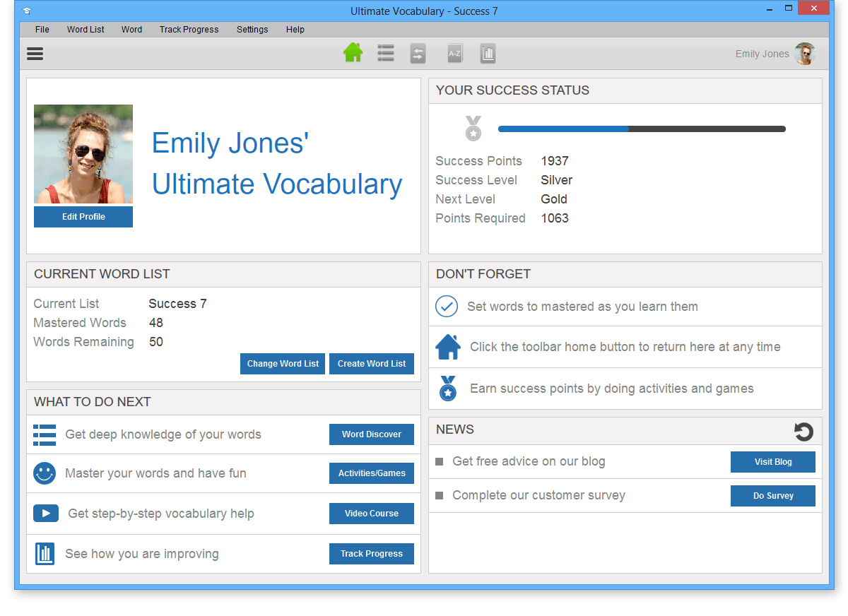Open the hamburger menu in the toolbar
The width and height of the screenshot is (848, 616).
35,54
